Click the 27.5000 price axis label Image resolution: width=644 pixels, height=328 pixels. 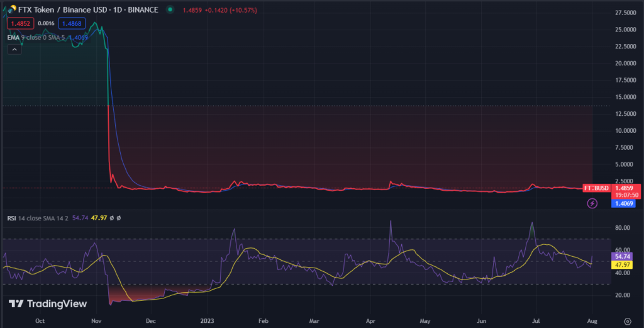pyautogui.click(x=626, y=13)
